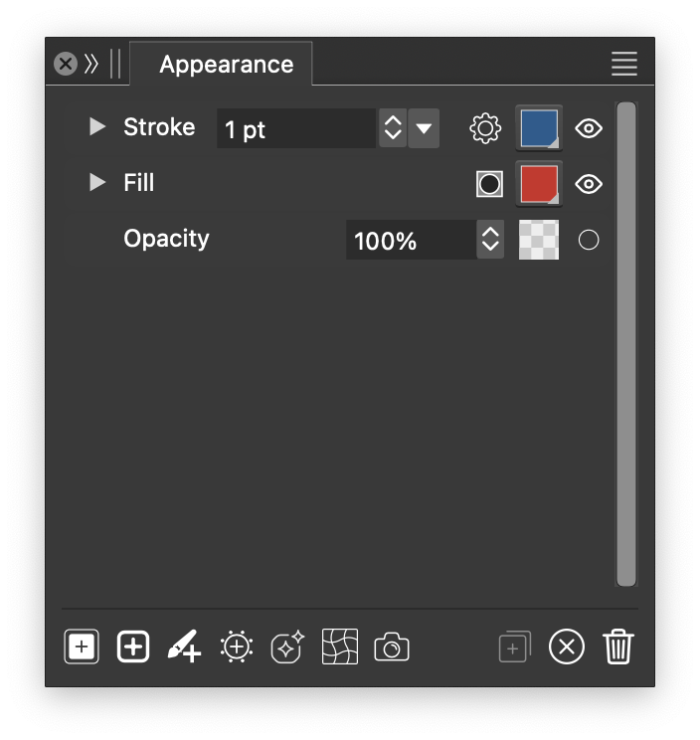
Task: Click the filled plus square icon in bottom toolbar
Action: [82, 647]
